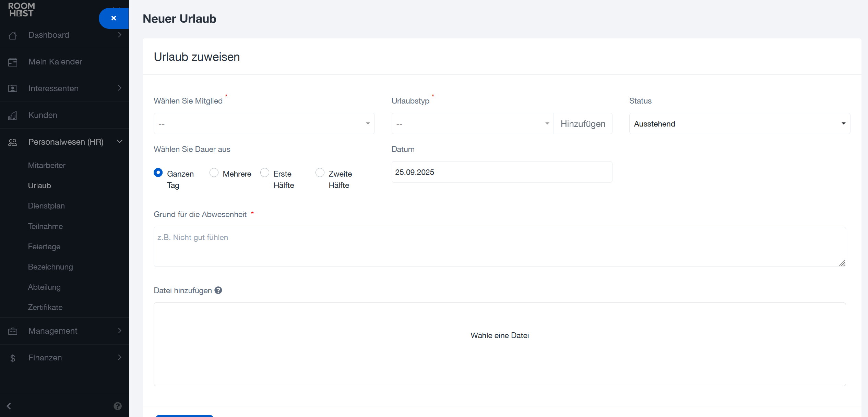Select the Mehrere duration radio button
Screen dimensions: 868x417
(x=214, y=172)
